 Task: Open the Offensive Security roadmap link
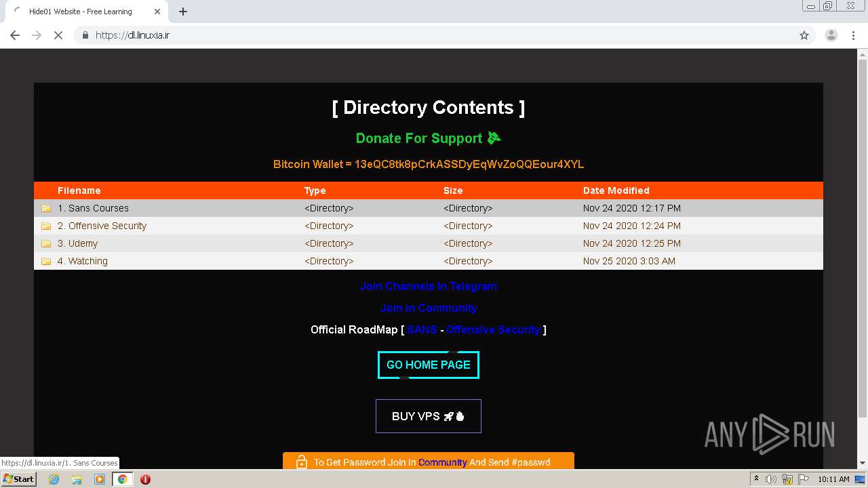(493, 329)
